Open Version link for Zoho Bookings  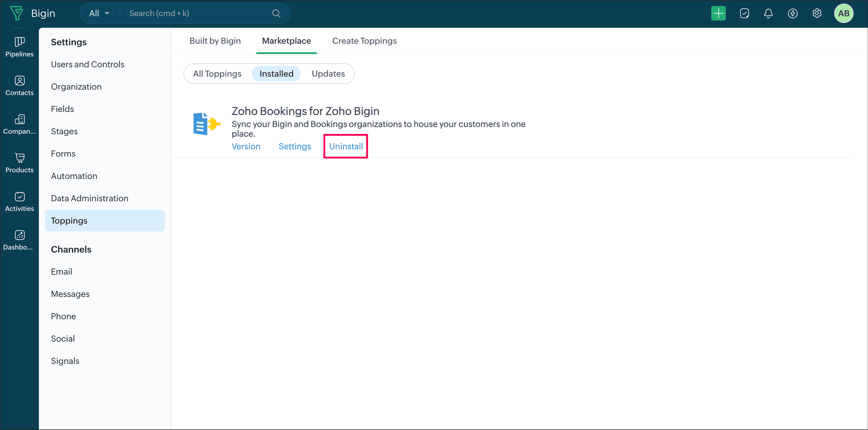[x=246, y=146]
